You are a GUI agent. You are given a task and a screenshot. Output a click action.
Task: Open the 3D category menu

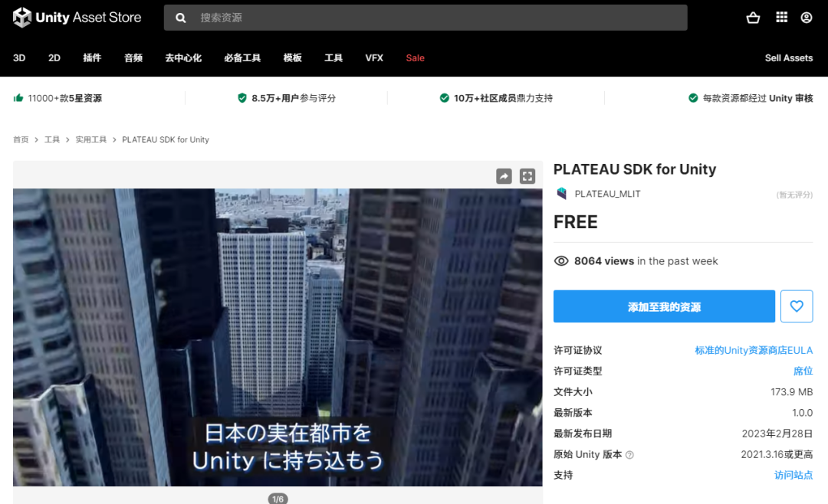pyautogui.click(x=19, y=58)
